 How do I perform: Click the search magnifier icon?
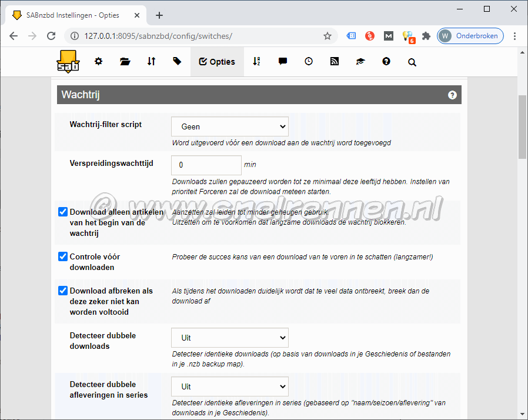412,62
